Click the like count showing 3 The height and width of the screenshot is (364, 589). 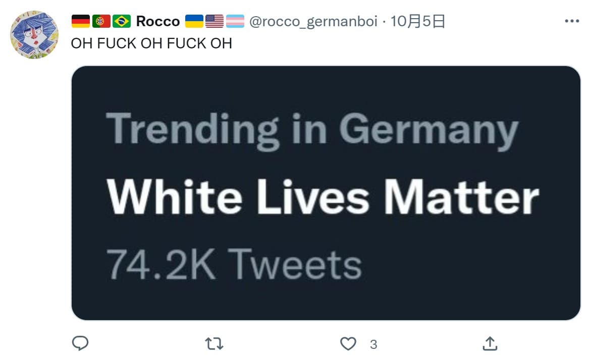tap(373, 343)
